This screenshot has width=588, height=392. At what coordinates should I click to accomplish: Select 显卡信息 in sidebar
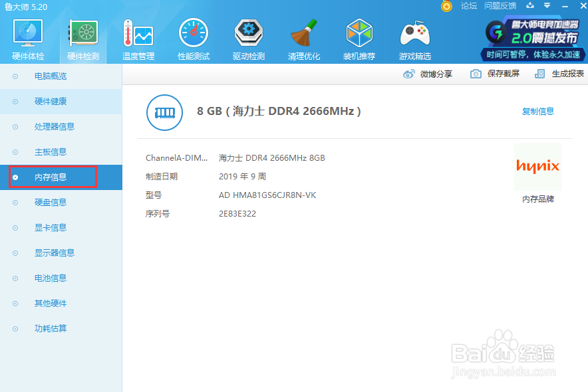tap(61, 228)
